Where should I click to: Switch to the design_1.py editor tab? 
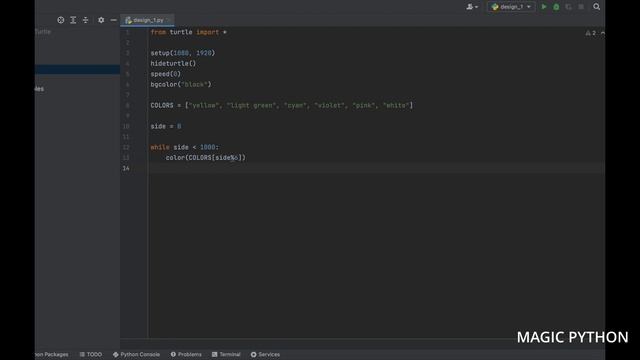click(x=147, y=20)
